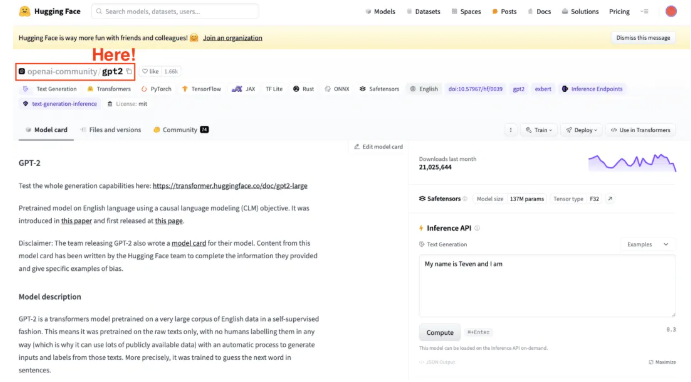Expand the Deploy dropdown

click(582, 130)
